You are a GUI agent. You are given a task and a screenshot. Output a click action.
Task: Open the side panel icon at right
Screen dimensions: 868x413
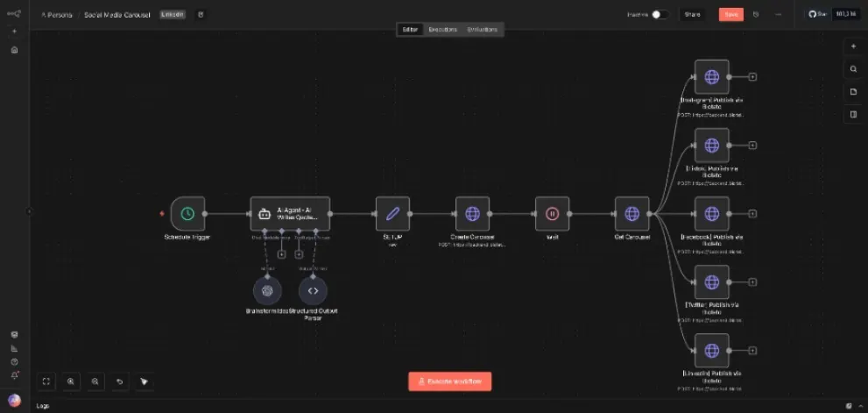[853, 115]
